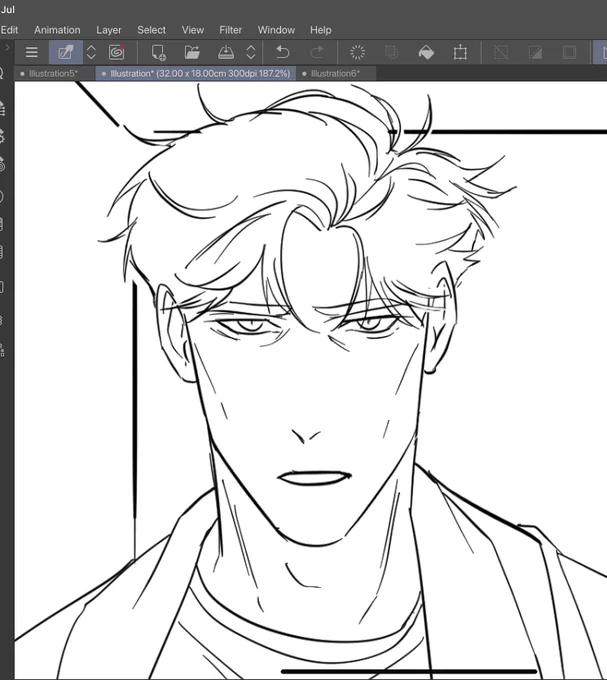607x680 pixels.
Task: Create a new canvas with the New icon
Action: 158,52
